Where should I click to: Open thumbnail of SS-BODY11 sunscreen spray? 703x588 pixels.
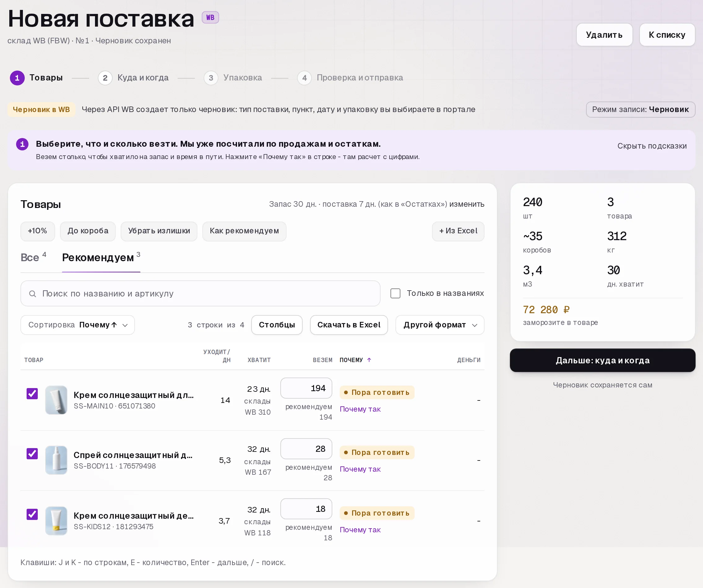56,460
